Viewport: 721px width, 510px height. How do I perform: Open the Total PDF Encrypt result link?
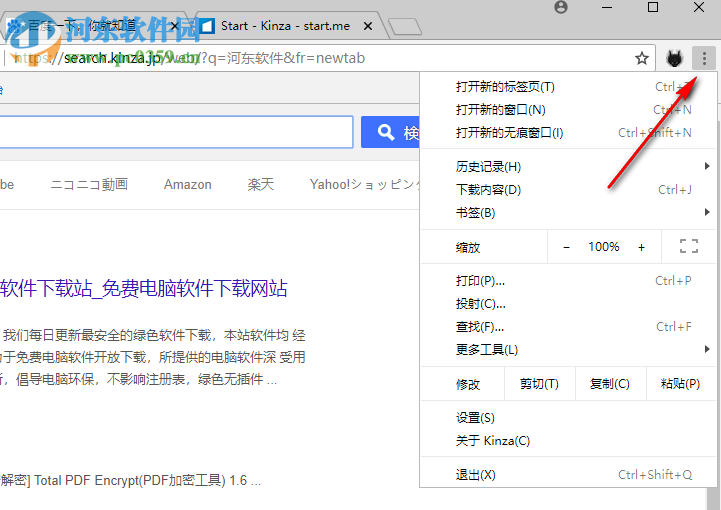(130, 481)
